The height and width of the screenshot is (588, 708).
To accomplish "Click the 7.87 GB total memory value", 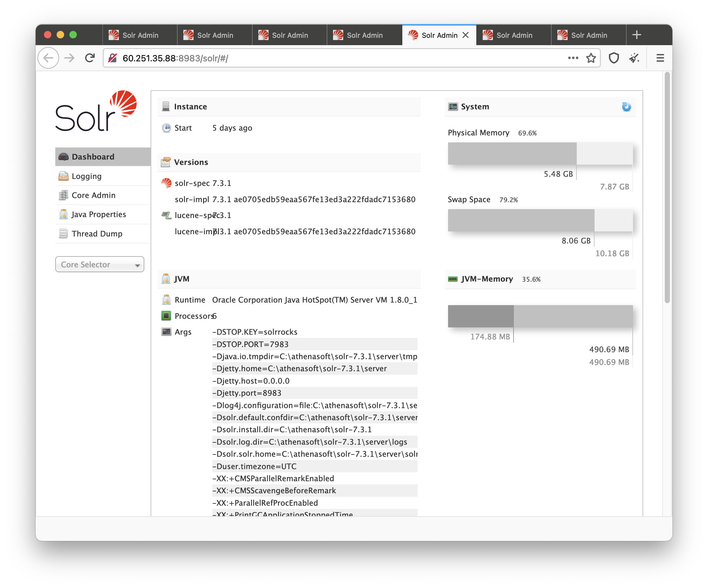I will [614, 187].
